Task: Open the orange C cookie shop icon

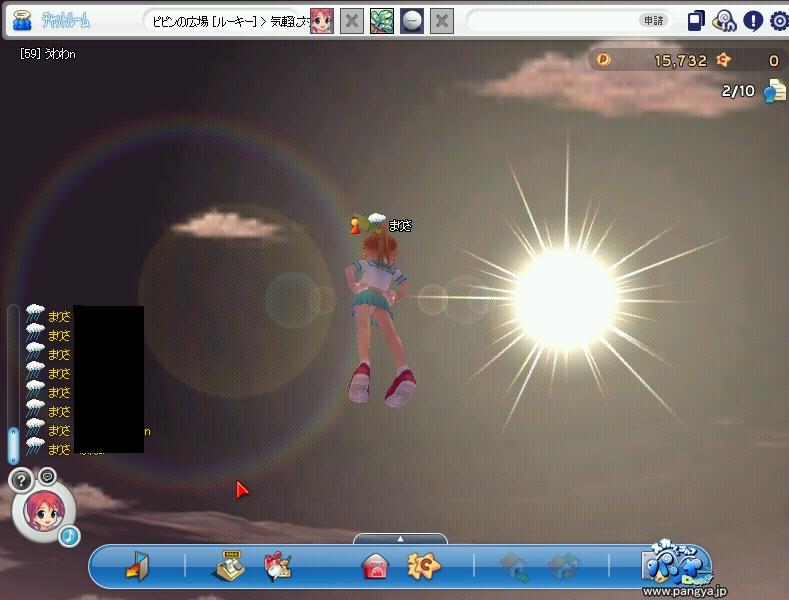Action: pos(424,566)
